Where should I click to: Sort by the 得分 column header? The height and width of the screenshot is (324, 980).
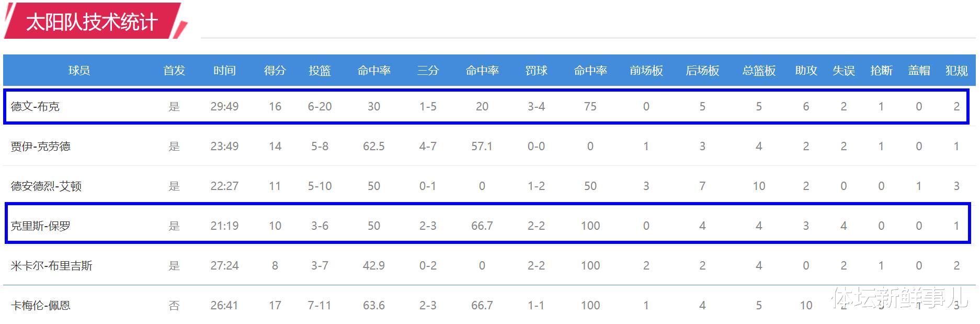point(275,71)
